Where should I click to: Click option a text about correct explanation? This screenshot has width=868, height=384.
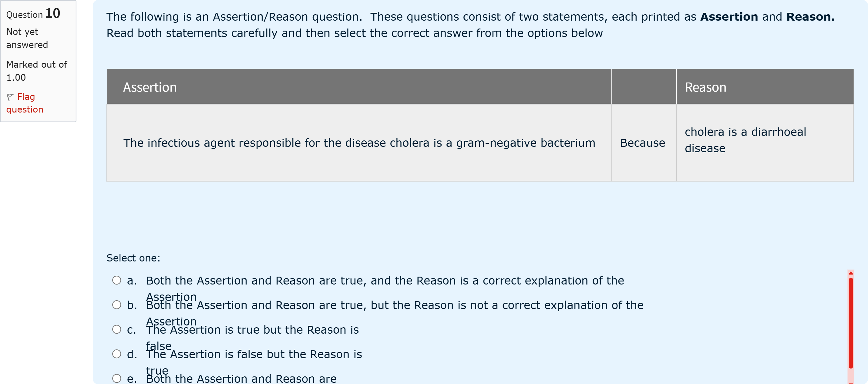[385, 288]
